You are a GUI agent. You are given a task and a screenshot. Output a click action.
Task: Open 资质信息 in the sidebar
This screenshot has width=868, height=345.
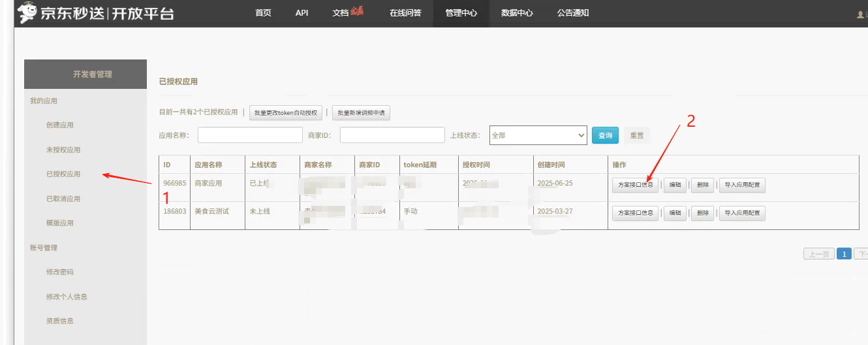(x=60, y=321)
